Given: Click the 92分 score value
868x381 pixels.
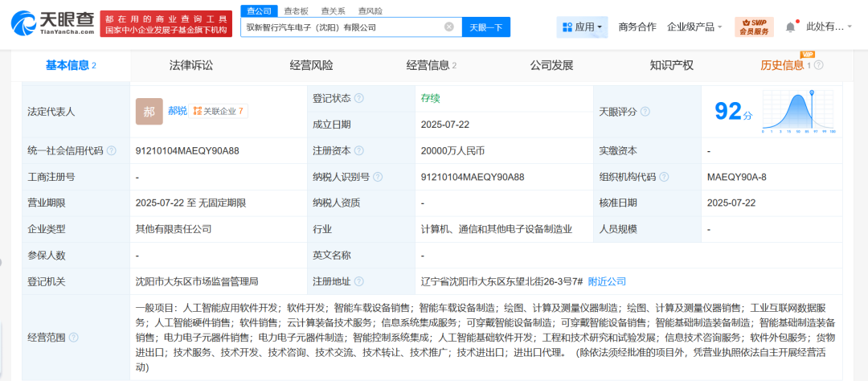Looking at the screenshot, I should tap(734, 111).
